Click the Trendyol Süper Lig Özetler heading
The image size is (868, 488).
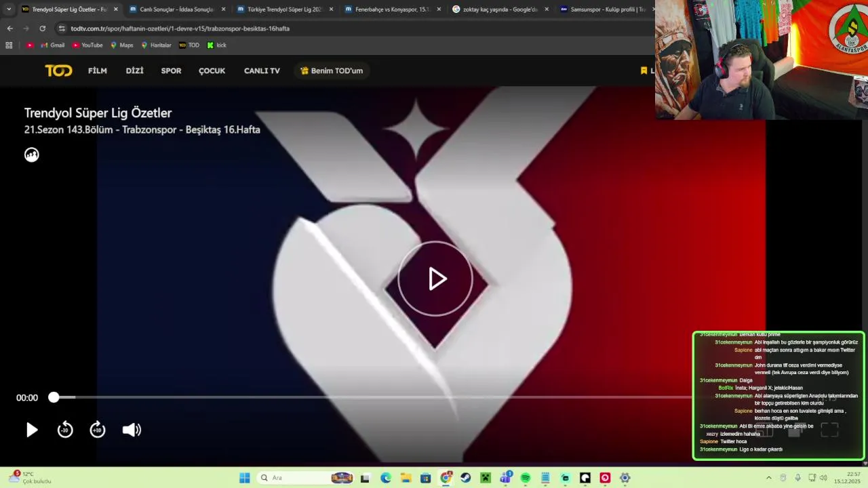98,113
